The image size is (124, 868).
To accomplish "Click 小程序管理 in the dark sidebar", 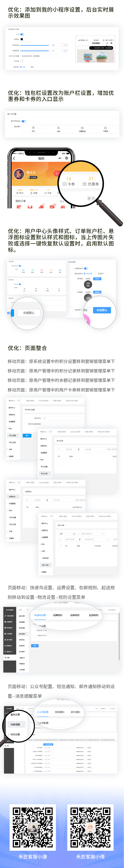I will pos(9,616).
